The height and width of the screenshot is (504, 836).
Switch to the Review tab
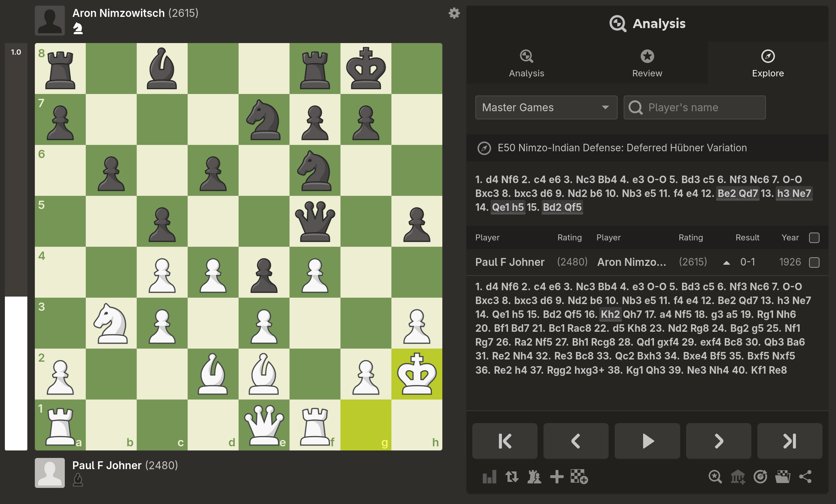[x=647, y=63]
